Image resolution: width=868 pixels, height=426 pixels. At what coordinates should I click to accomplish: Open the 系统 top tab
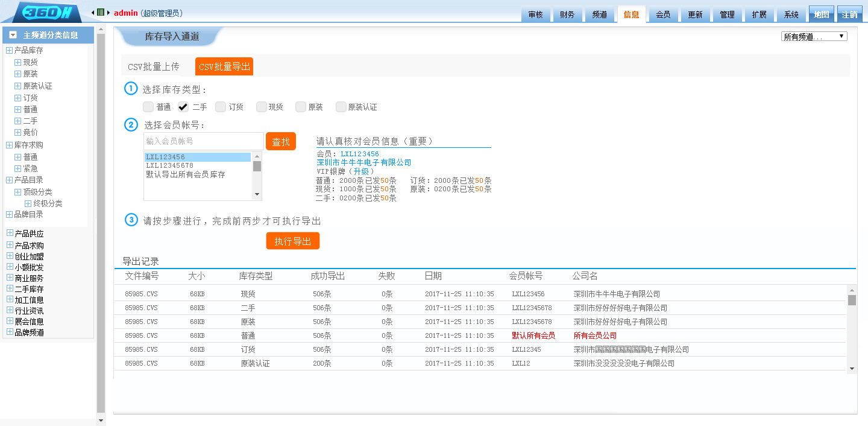[x=791, y=14]
